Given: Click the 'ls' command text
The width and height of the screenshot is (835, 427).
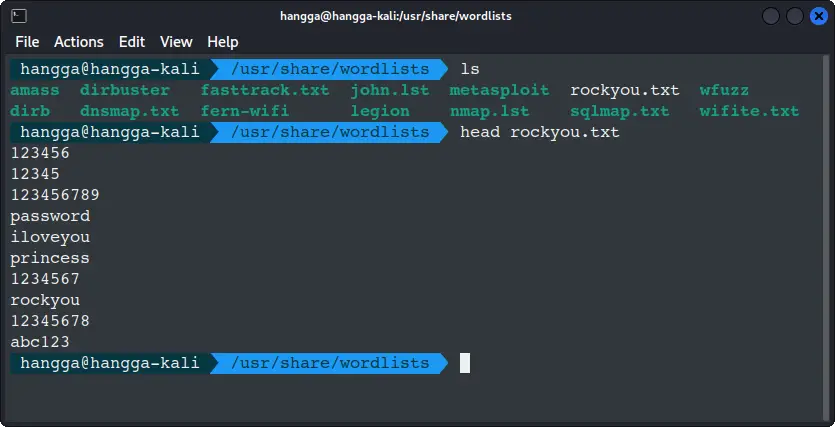Looking at the screenshot, I should [470, 69].
